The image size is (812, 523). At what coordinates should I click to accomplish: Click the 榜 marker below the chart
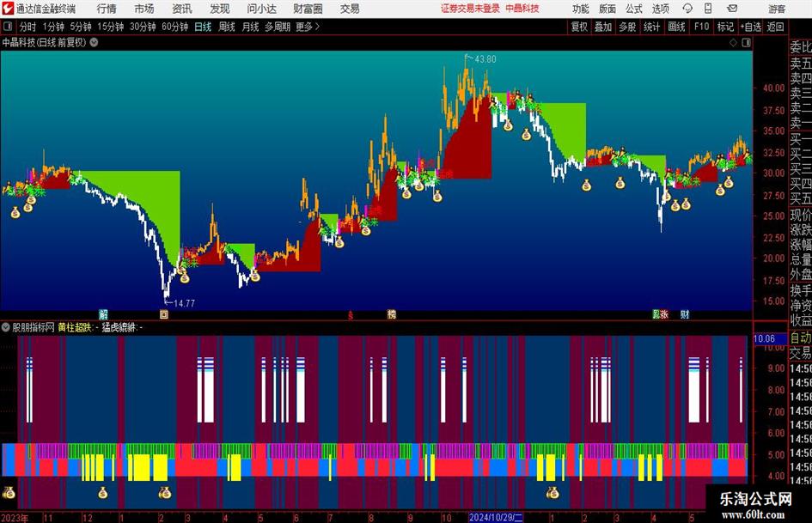(392, 314)
